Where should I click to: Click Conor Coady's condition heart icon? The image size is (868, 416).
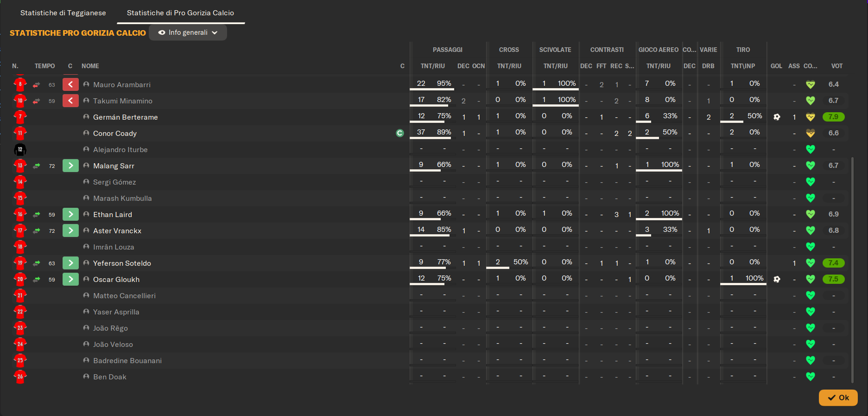pos(811,133)
